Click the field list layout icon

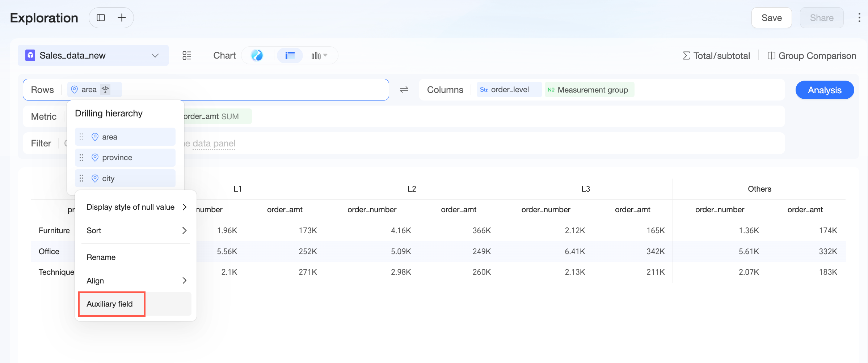187,55
